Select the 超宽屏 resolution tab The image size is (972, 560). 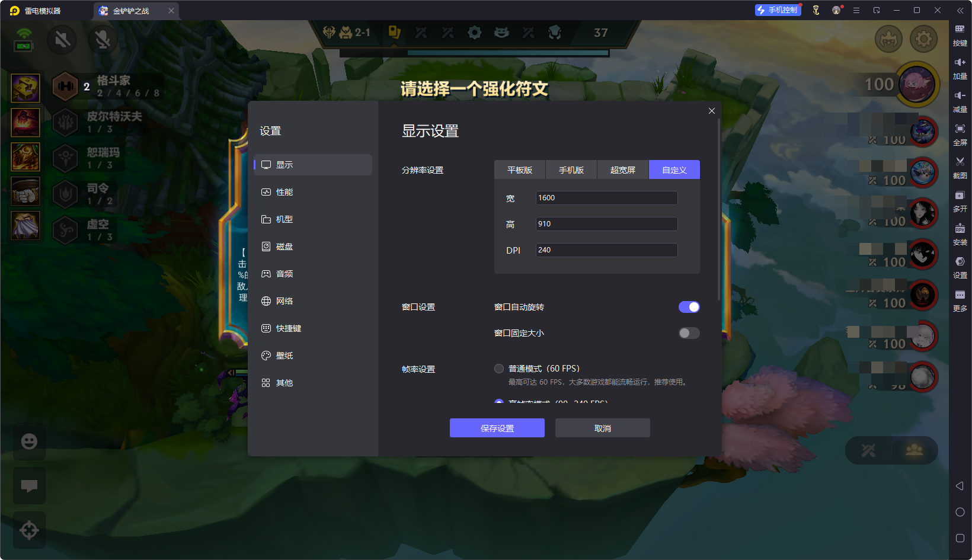click(623, 169)
